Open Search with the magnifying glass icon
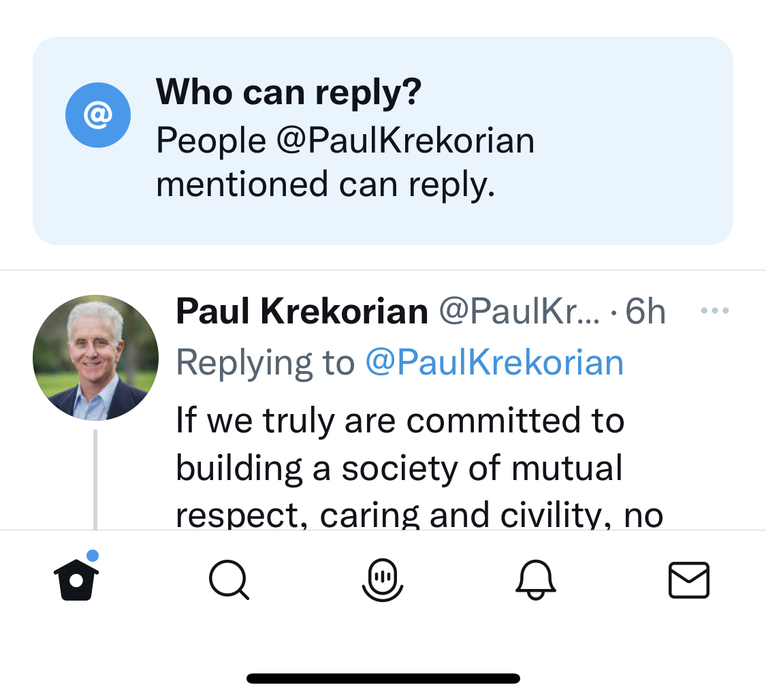Screen dimensions: 766x700 pyautogui.click(x=229, y=581)
